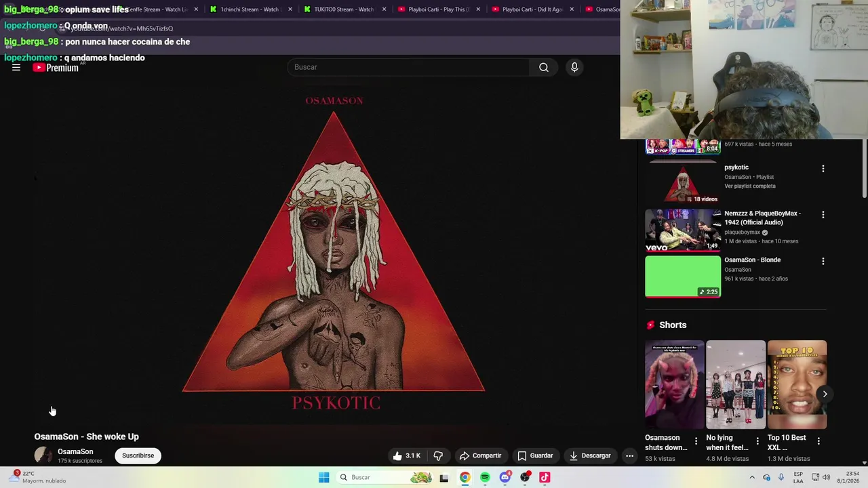Open options for Top 10 Best XXL short

coord(818,441)
